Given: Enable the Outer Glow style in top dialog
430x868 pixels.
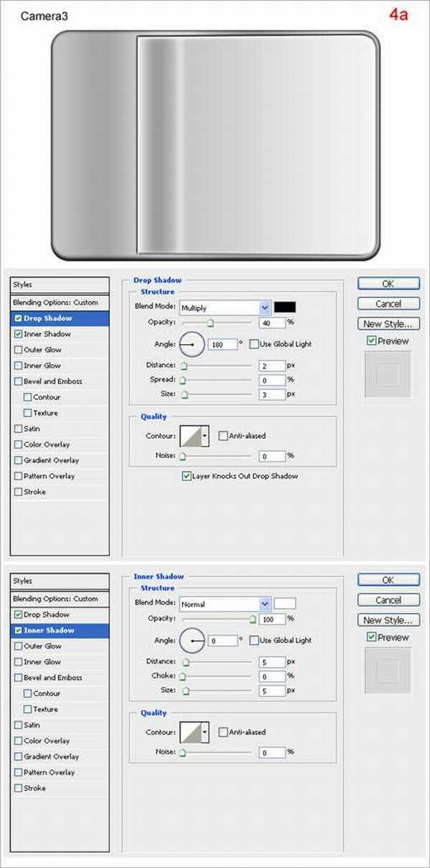Looking at the screenshot, I should 18,350.
